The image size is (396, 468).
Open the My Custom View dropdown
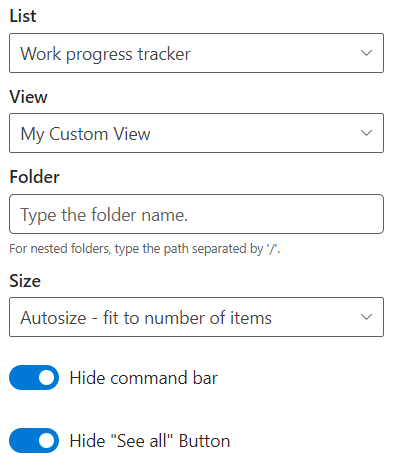point(196,133)
